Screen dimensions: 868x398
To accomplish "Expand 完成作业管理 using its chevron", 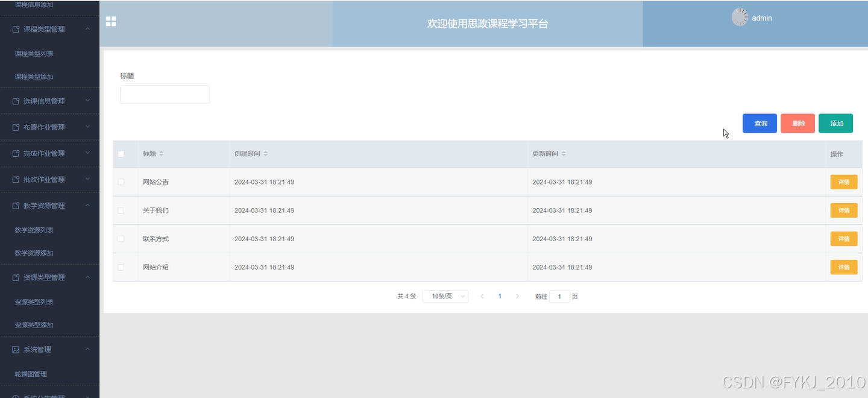I will coord(88,153).
